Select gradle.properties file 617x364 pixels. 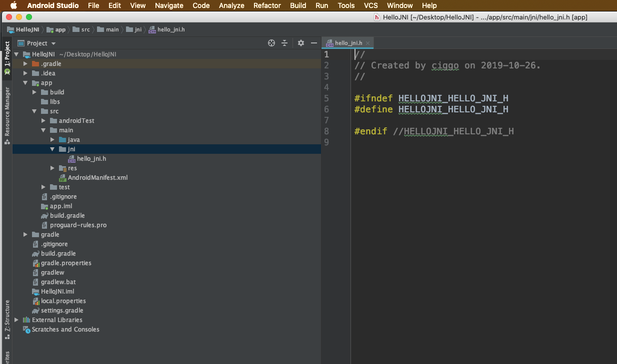(x=61, y=263)
